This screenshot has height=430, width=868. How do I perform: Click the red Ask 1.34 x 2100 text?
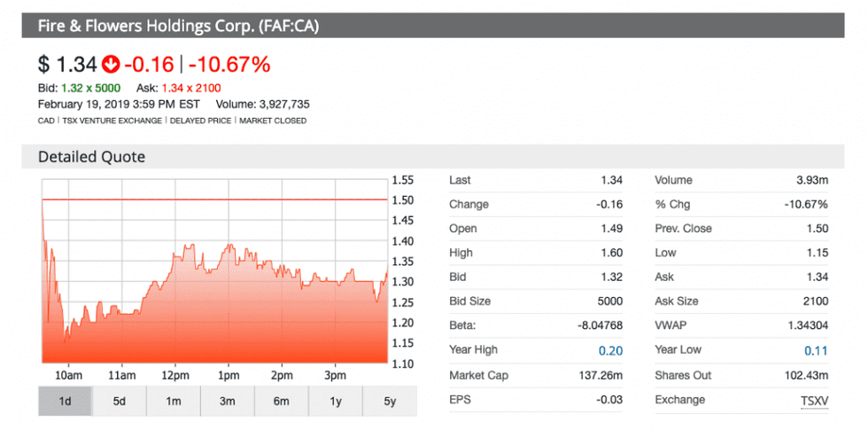point(190,88)
